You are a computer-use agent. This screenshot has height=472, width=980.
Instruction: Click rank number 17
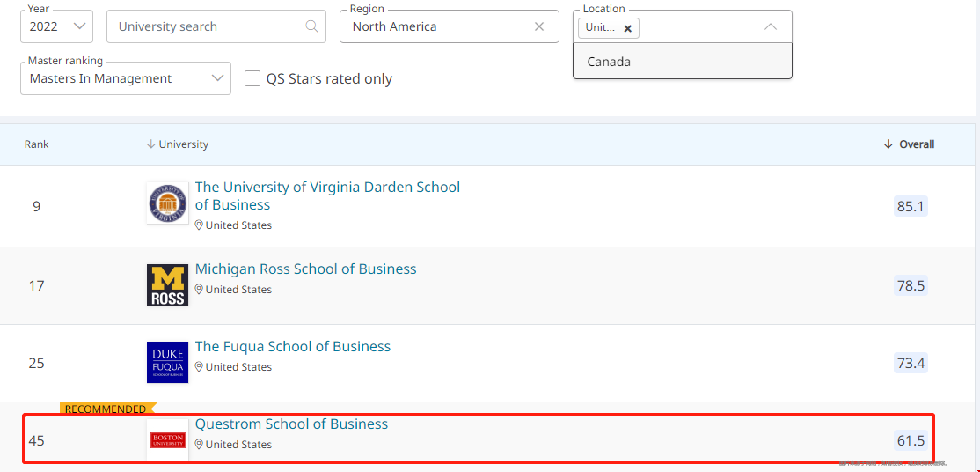tap(36, 286)
